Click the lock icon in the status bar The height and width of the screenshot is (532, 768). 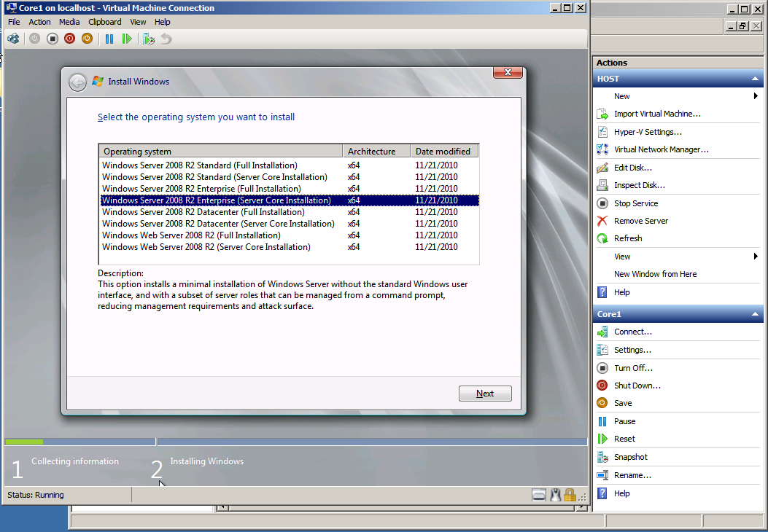click(x=569, y=496)
